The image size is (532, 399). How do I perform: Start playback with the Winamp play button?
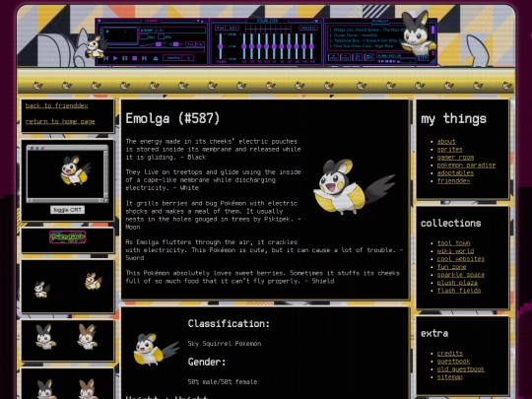click(x=115, y=58)
